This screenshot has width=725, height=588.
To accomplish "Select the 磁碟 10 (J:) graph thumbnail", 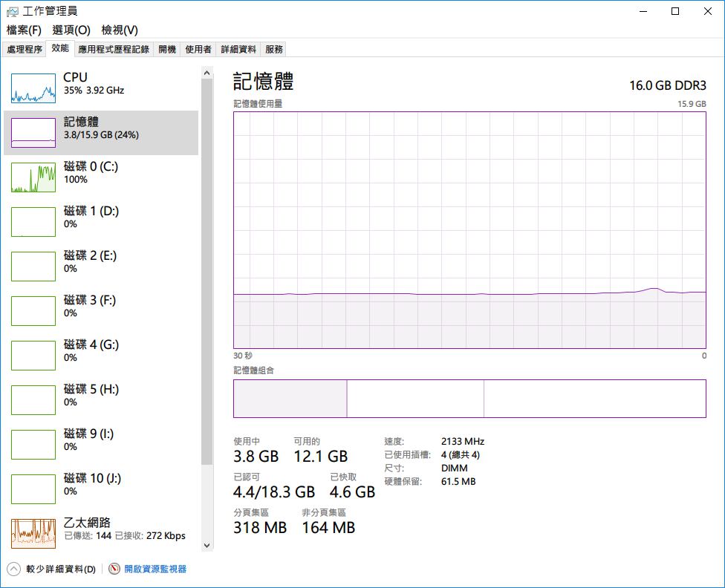I will [x=33, y=489].
